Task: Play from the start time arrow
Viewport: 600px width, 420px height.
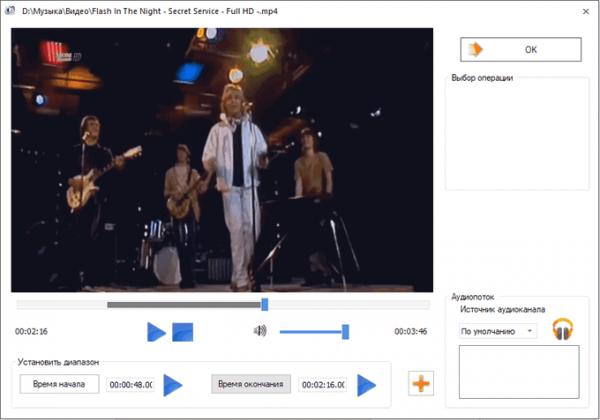Action: (x=173, y=385)
